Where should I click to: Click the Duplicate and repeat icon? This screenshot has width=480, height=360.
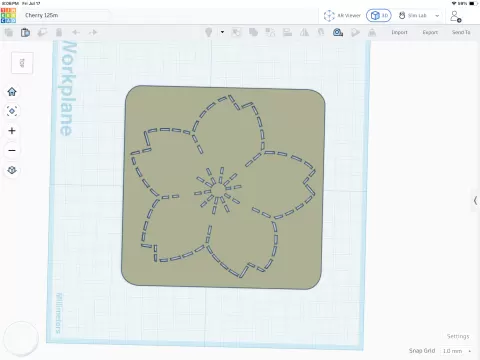point(42,32)
